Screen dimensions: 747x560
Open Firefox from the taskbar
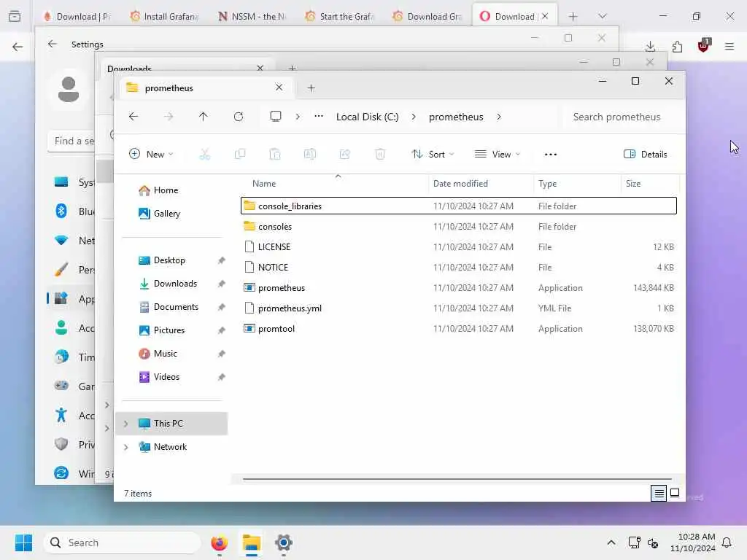(219, 542)
